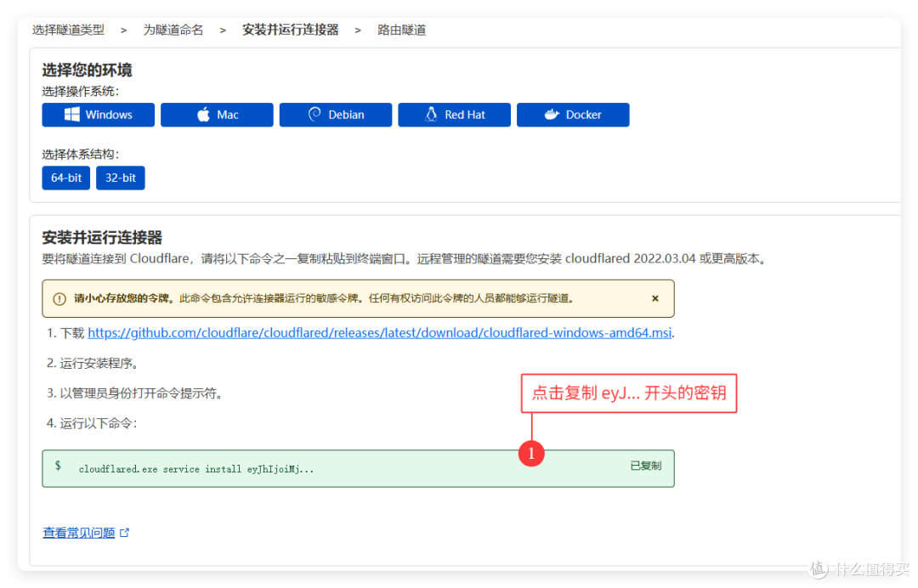This screenshot has width=918, height=588.
Task: Open the cloudflared-windows-amd64.msi download link
Action: (379, 333)
